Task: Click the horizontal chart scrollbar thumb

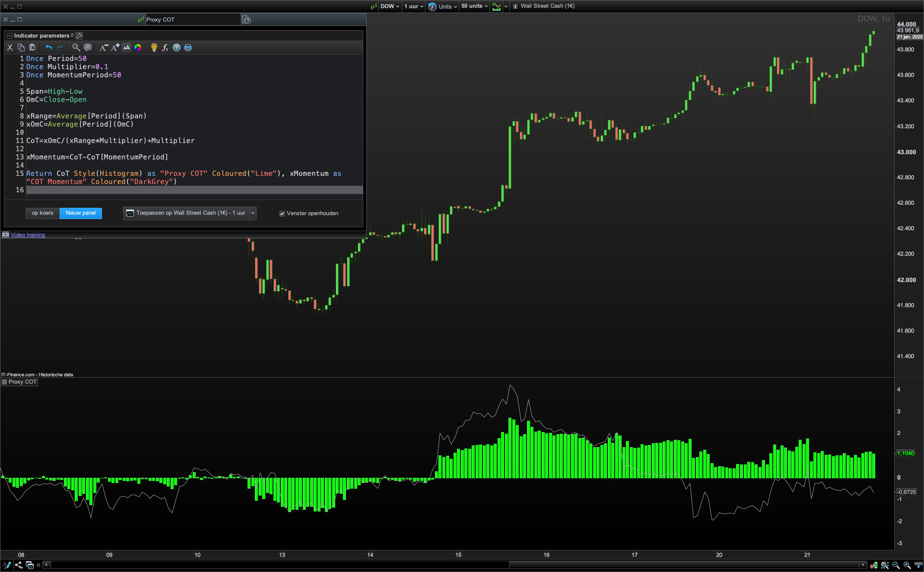Action: click(683, 565)
